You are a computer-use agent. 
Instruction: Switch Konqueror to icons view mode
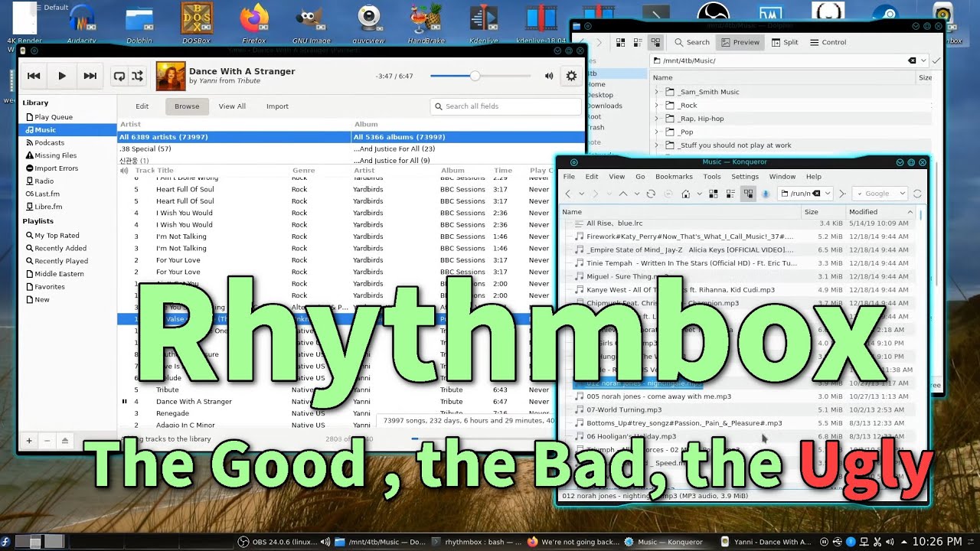point(713,194)
